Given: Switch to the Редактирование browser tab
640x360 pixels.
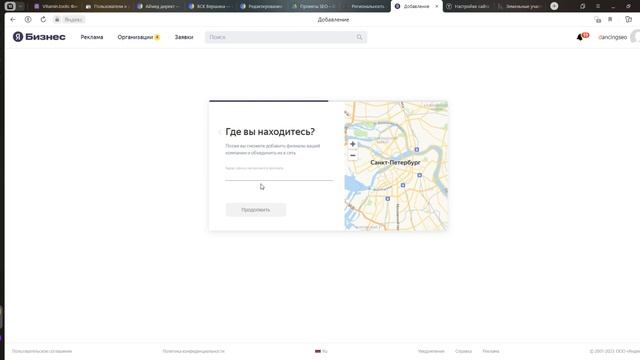Looking at the screenshot, I should tap(261, 6).
